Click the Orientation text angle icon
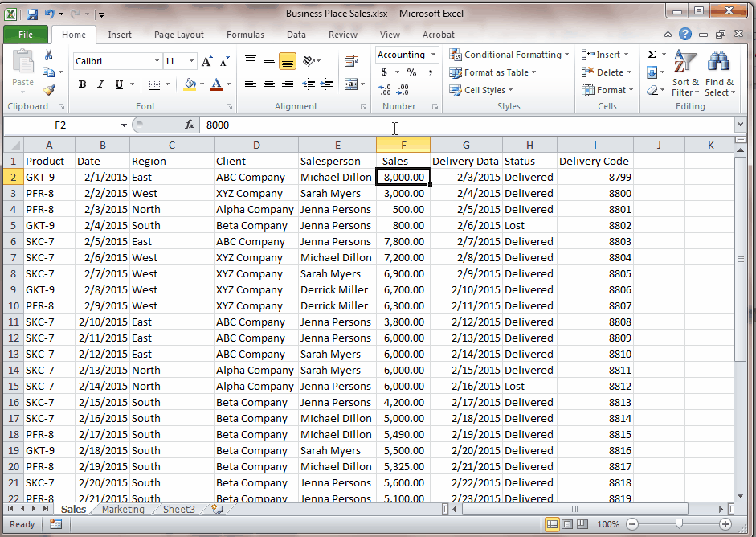Viewport: 756px width, 537px height. (x=309, y=61)
